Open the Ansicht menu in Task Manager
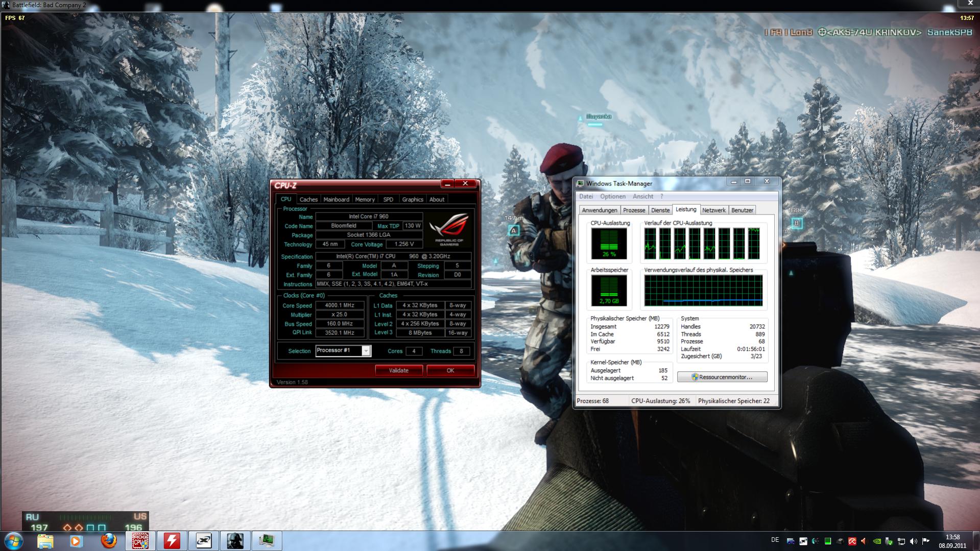This screenshot has width=980, height=551. 643,197
